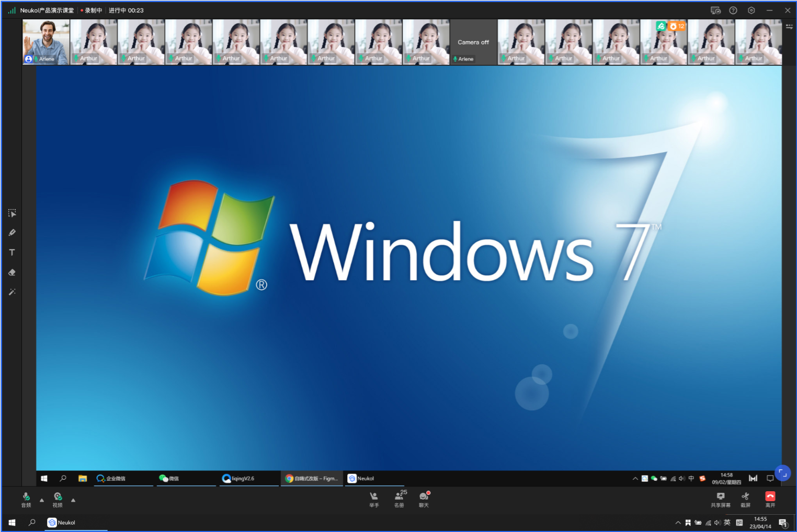Open liqingV2.6 in shared screen taskbar
The height and width of the screenshot is (532, 797).
[x=249, y=478]
